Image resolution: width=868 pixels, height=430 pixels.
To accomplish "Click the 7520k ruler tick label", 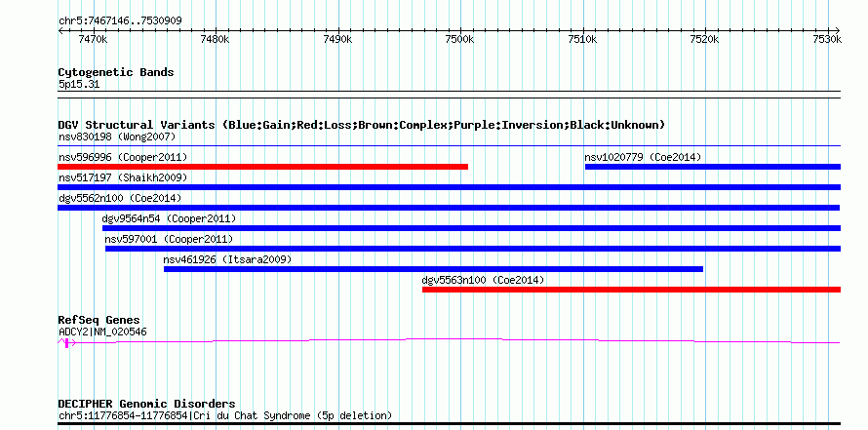I will [x=704, y=39].
